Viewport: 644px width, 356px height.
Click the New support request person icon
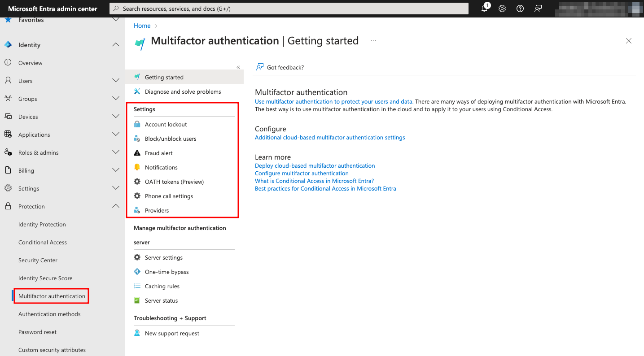coord(137,333)
